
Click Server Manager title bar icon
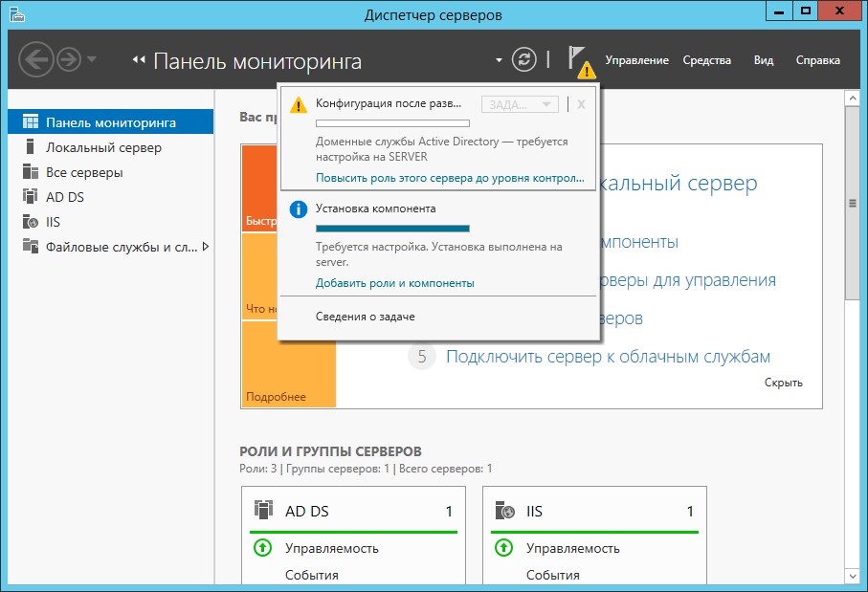16,14
